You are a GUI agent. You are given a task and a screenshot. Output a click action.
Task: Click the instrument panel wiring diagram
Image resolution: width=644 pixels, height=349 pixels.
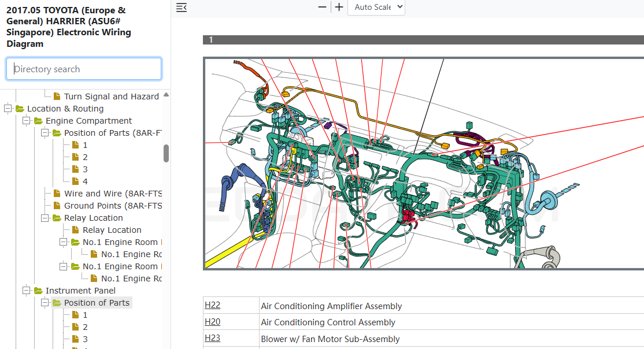(x=423, y=164)
